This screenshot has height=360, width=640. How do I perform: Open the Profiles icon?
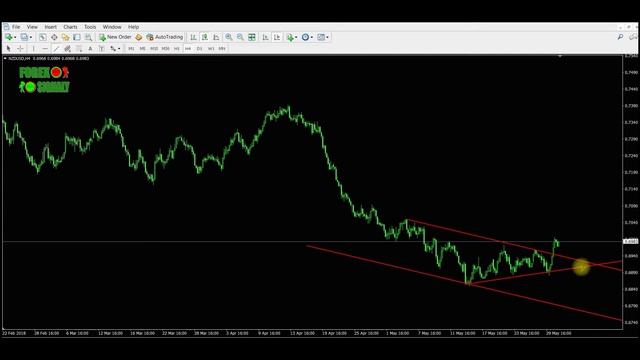(x=24, y=37)
